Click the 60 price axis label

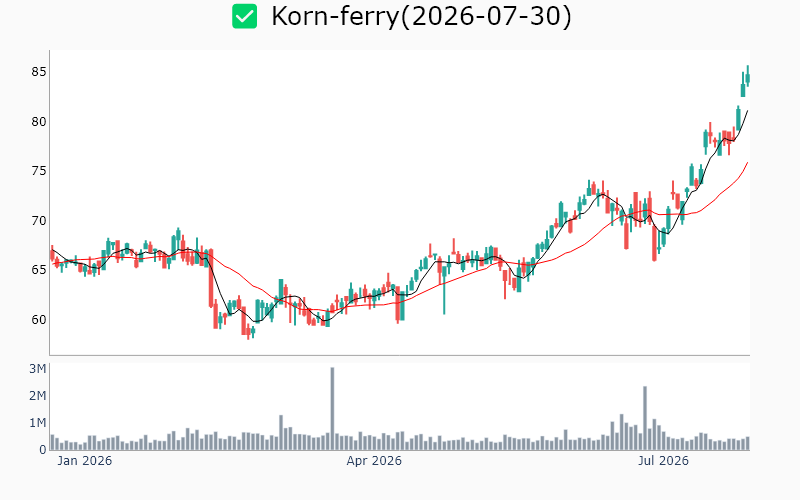tap(39, 320)
